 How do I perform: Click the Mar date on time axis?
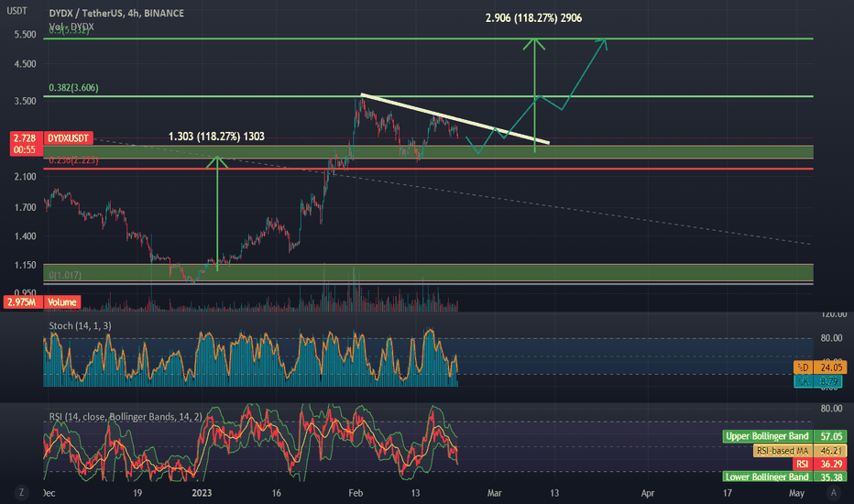494,493
